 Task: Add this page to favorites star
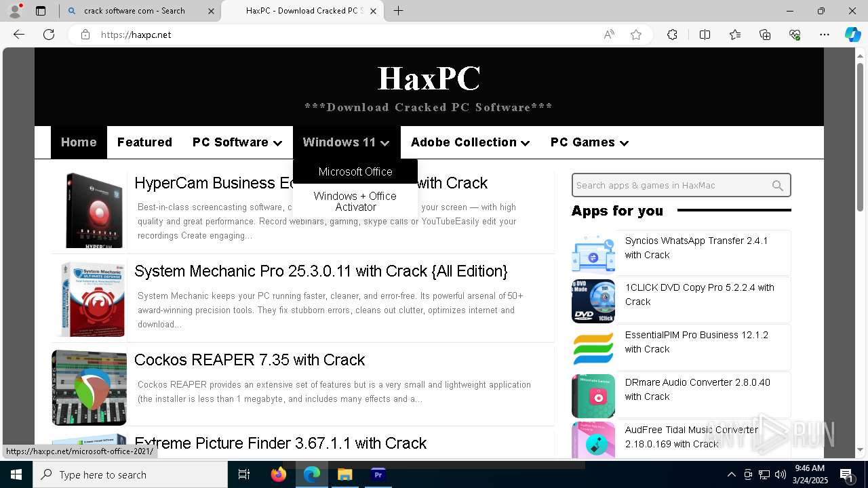click(x=636, y=35)
